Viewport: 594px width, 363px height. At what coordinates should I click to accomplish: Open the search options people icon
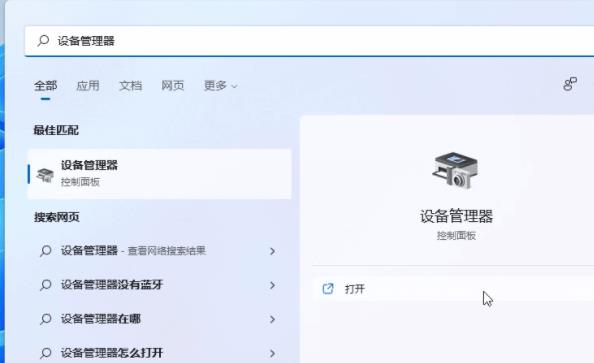(x=570, y=84)
